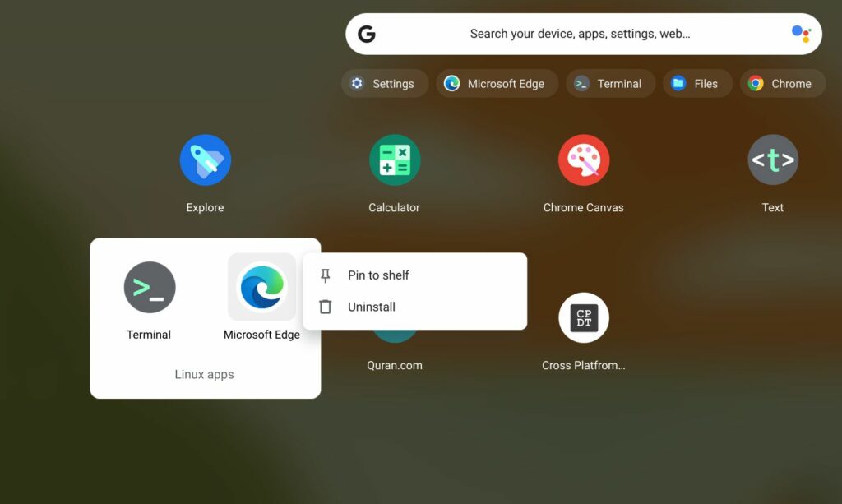Open the Text app
This screenshot has height=504, width=842.
tap(773, 160)
